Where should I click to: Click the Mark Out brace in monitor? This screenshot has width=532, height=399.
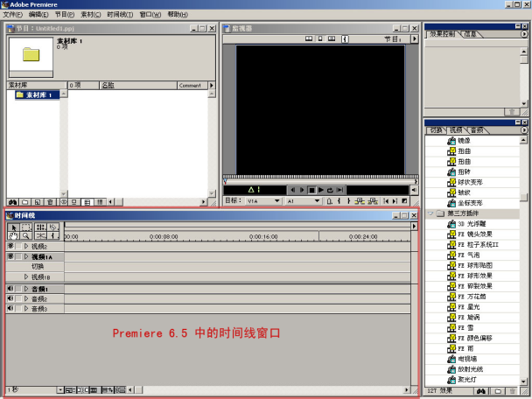click(348, 201)
